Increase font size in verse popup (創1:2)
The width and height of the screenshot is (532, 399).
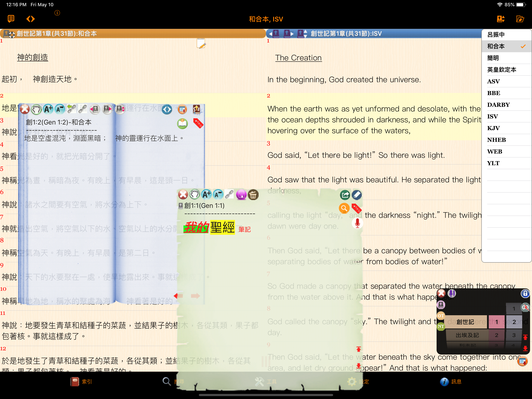pos(48,109)
